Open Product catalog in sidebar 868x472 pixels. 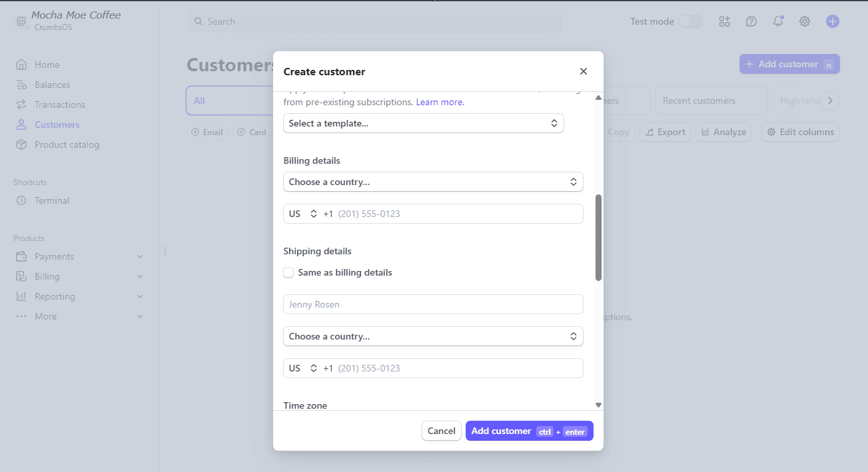pos(67,144)
